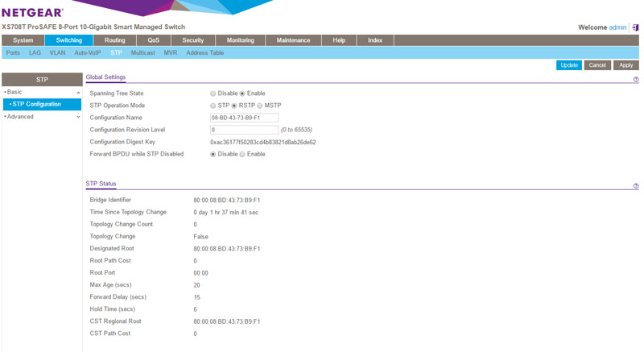Click the Hold Time value 6
Viewport: 644px width, 352px height.
pyautogui.click(x=195, y=309)
